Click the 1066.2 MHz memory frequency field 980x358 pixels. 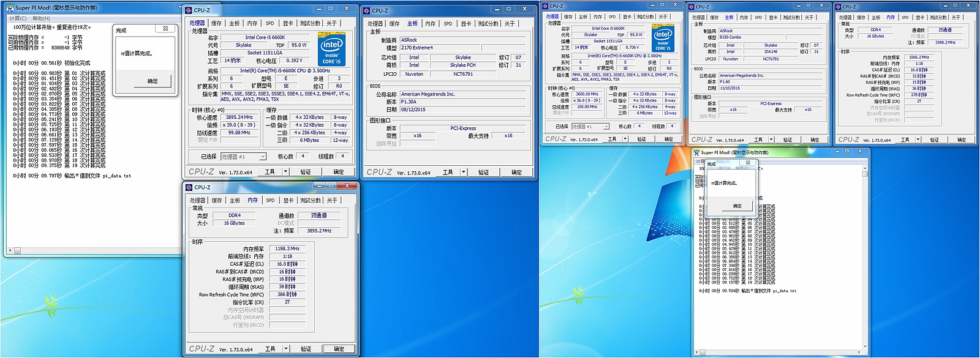pos(919,57)
